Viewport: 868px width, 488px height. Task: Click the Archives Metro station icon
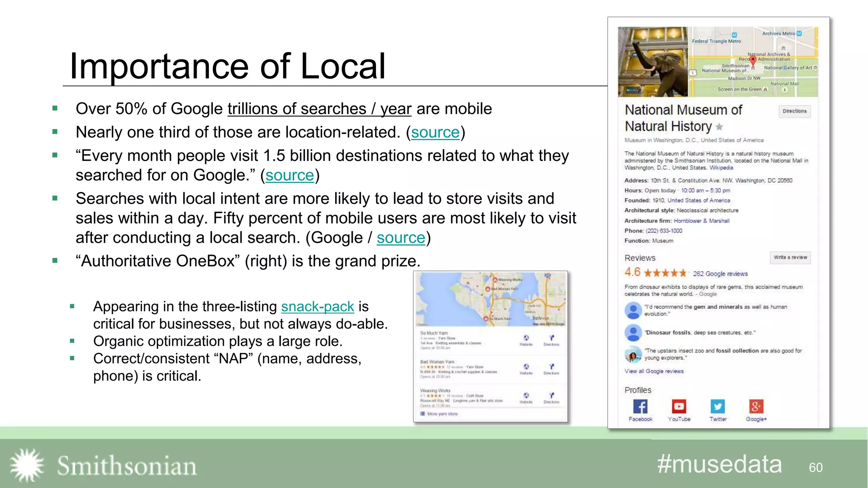pos(799,33)
